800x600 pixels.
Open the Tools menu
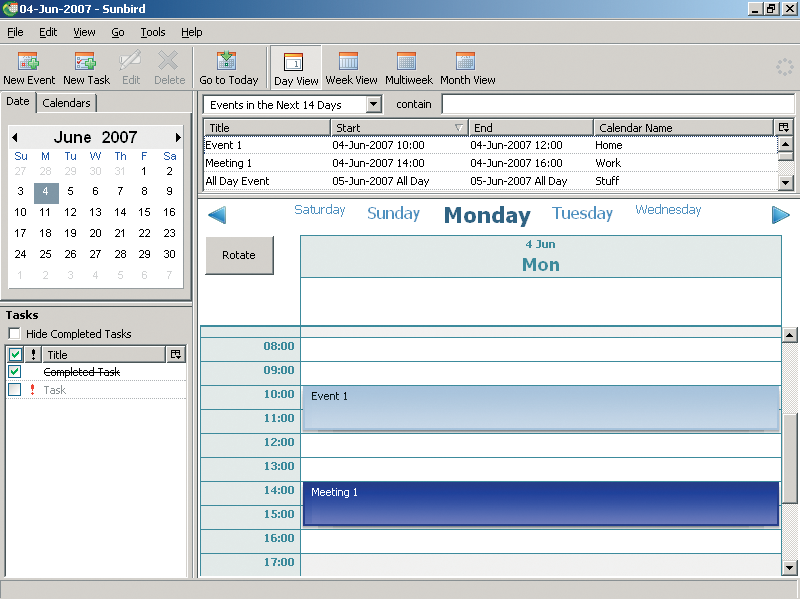pos(153,32)
